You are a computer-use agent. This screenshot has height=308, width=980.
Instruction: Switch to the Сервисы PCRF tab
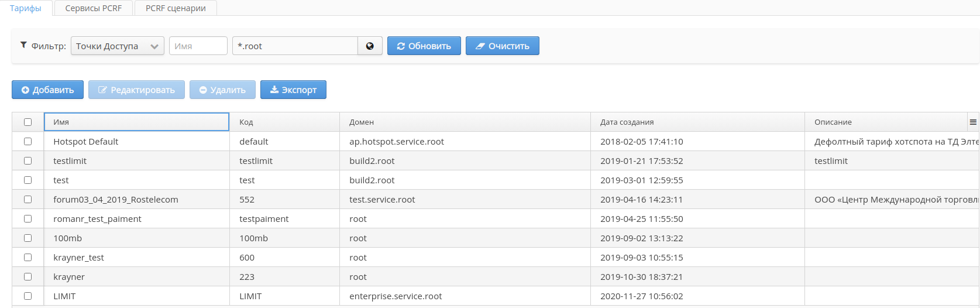pyautogui.click(x=94, y=8)
